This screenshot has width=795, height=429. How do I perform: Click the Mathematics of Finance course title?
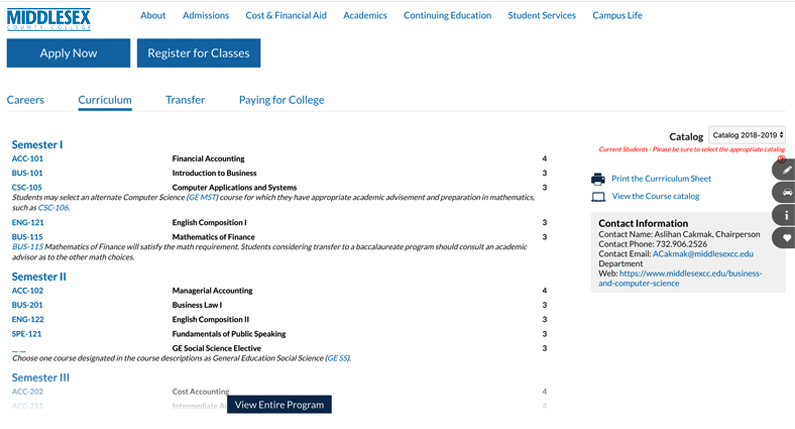[213, 237]
